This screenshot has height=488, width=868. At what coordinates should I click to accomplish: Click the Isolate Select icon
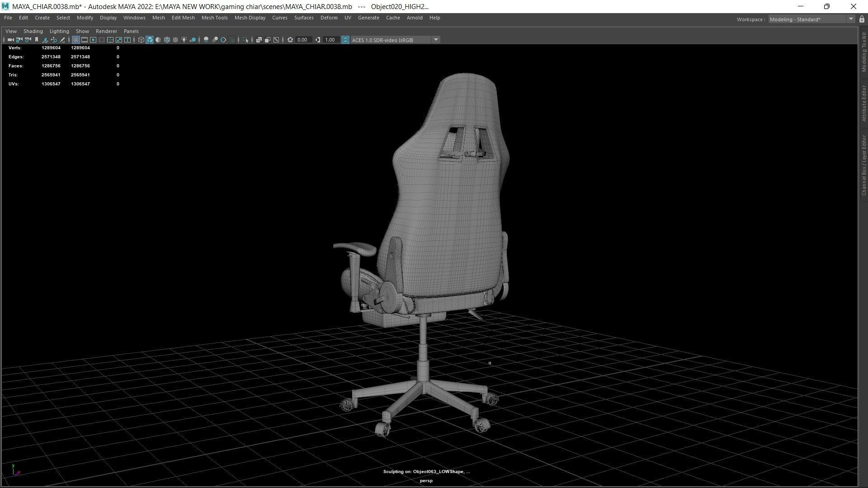point(245,40)
